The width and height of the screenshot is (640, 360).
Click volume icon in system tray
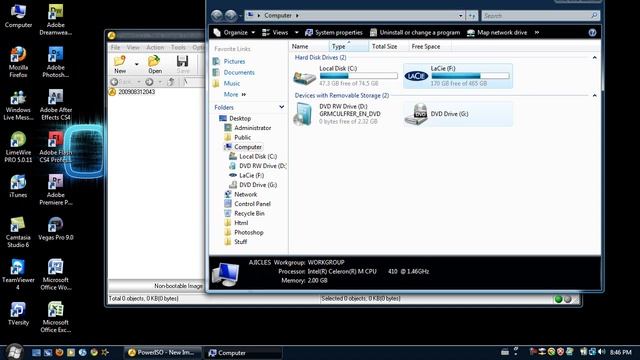coord(602,351)
